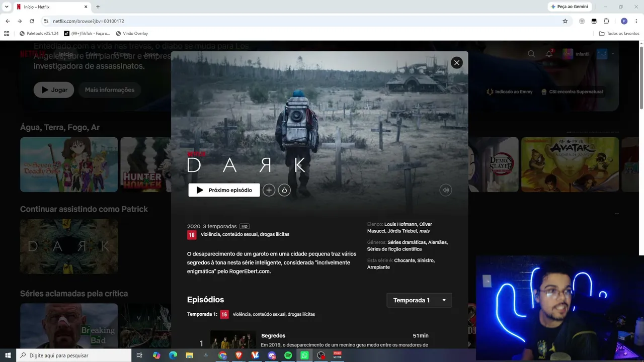Open a new browser tab
The image size is (644, 362).
tap(98, 7)
